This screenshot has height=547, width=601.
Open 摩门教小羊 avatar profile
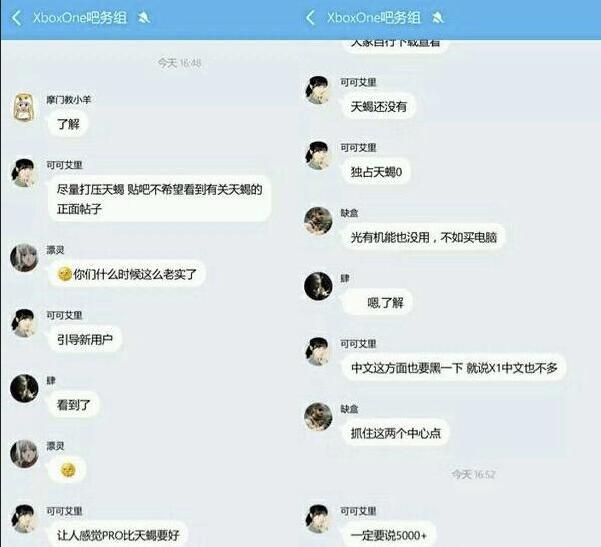tap(25, 108)
